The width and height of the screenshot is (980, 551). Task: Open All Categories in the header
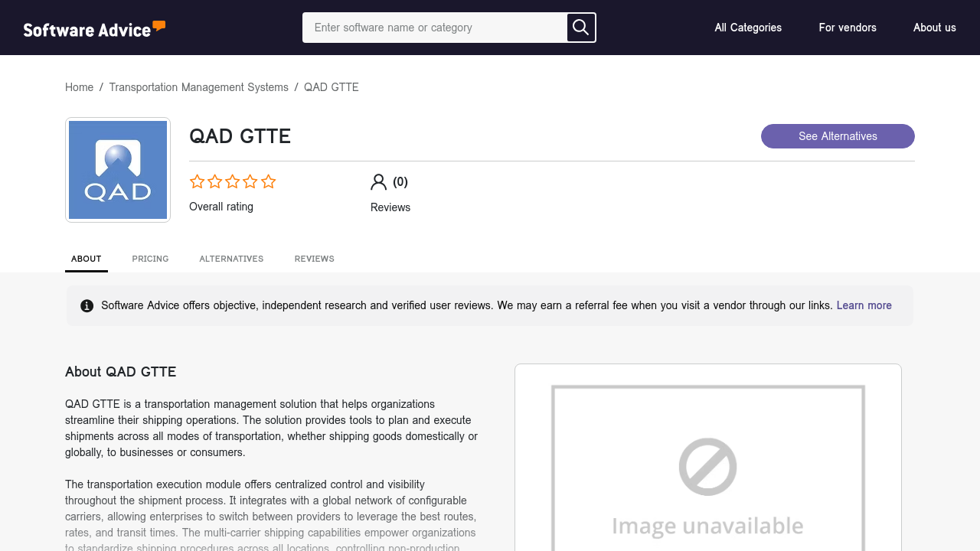tap(748, 28)
